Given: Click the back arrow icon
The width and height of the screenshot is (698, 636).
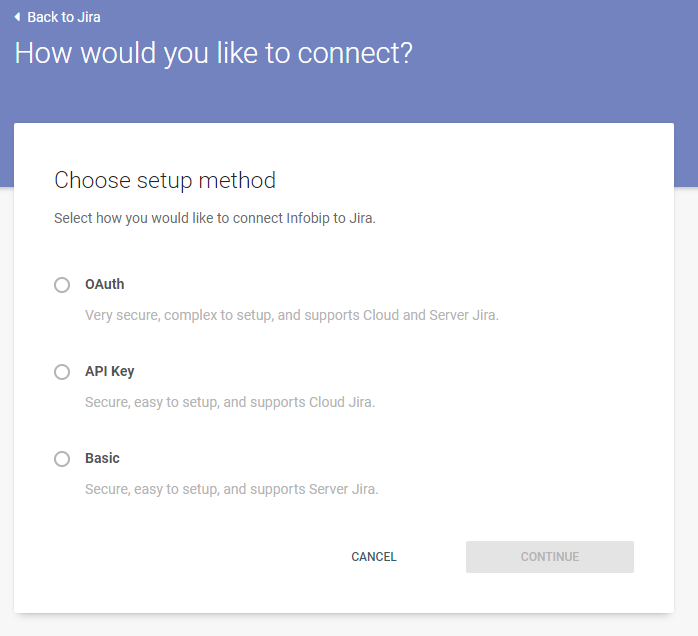Looking at the screenshot, I should [x=17, y=17].
